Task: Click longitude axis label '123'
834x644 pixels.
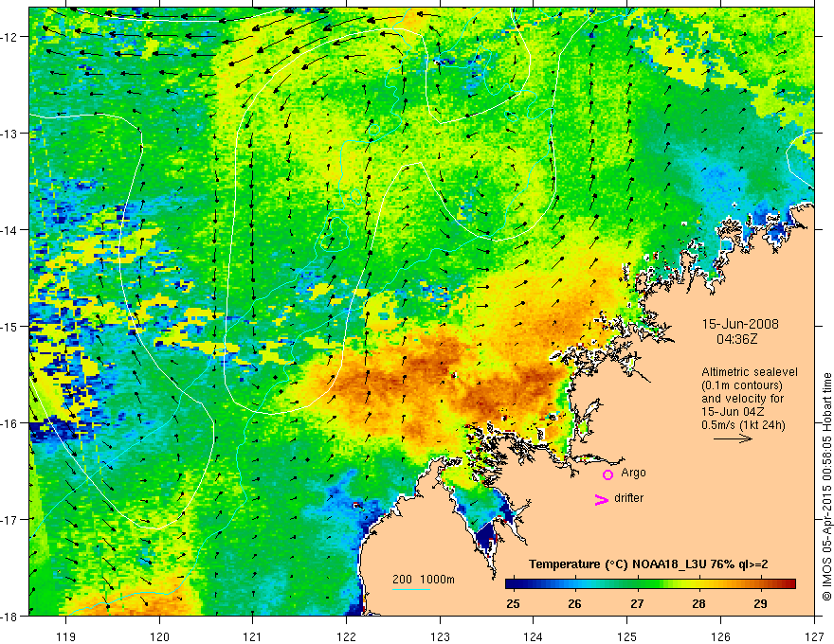Action: pos(440,636)
